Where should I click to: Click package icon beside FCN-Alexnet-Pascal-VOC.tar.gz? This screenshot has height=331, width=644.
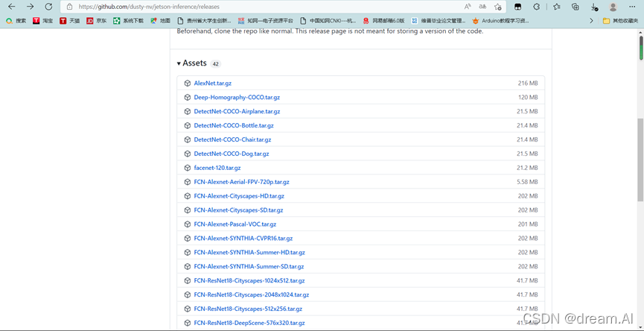(x=188, y=224)
